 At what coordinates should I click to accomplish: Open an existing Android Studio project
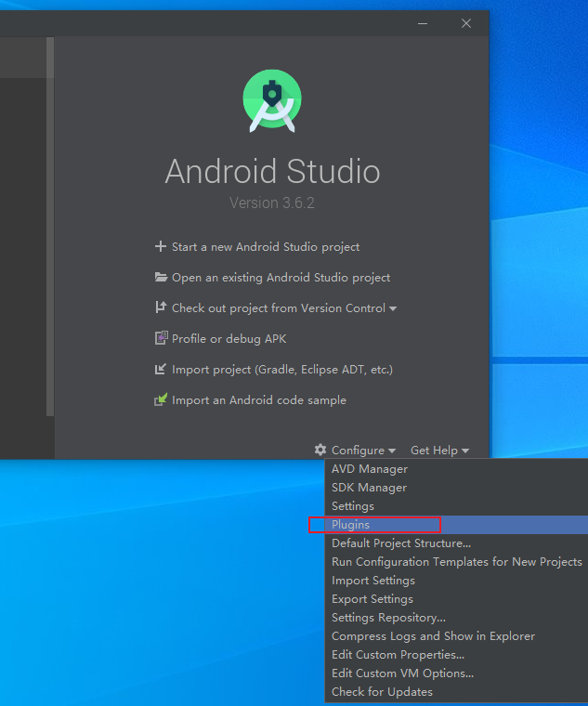281,278
